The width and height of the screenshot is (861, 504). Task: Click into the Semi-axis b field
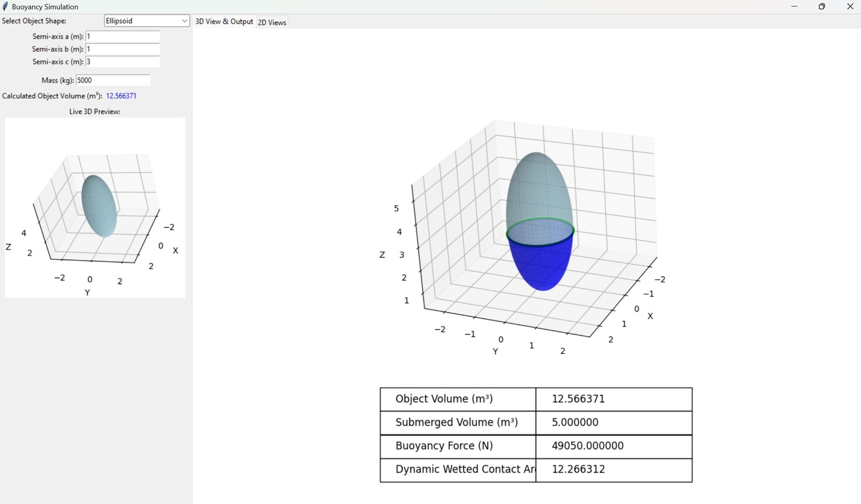(x=123, y=49)
